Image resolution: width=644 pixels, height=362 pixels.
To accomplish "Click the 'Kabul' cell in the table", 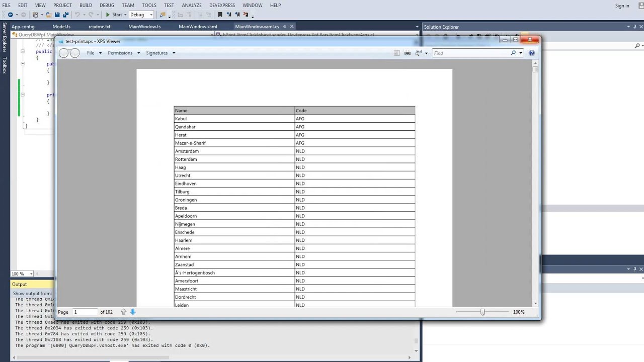I will [234, 119].
